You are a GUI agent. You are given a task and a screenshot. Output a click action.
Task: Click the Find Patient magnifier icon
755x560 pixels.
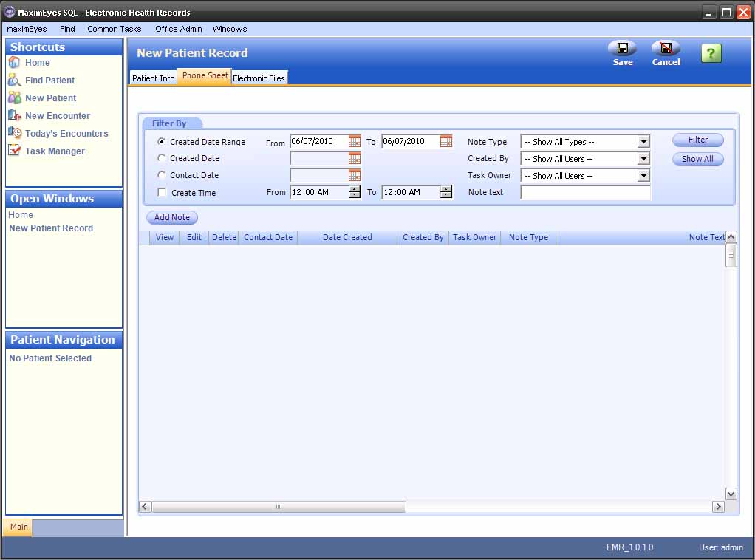coord(15,80)
